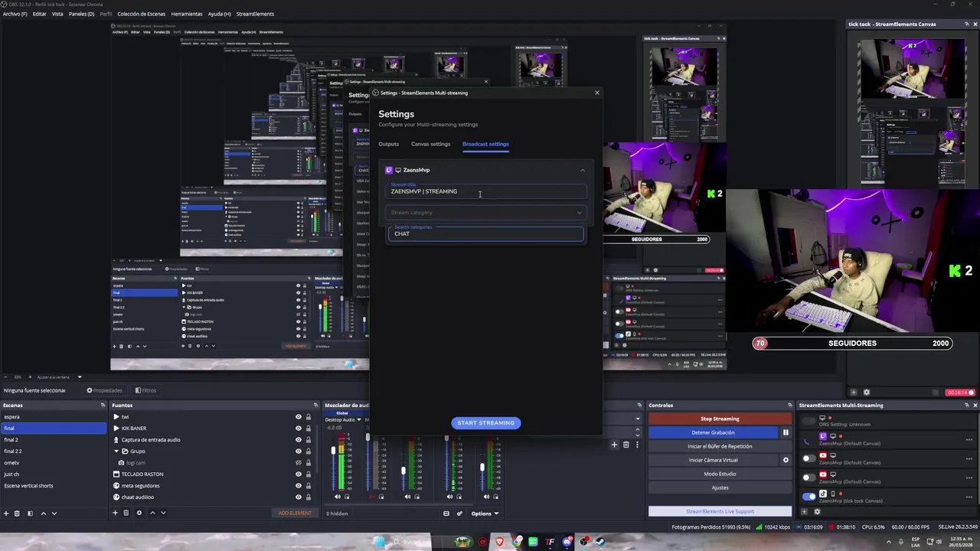The height and width of the screenshot is (551, 980).
Task: Open Steam from the taskbar
Action: (600, 542)
